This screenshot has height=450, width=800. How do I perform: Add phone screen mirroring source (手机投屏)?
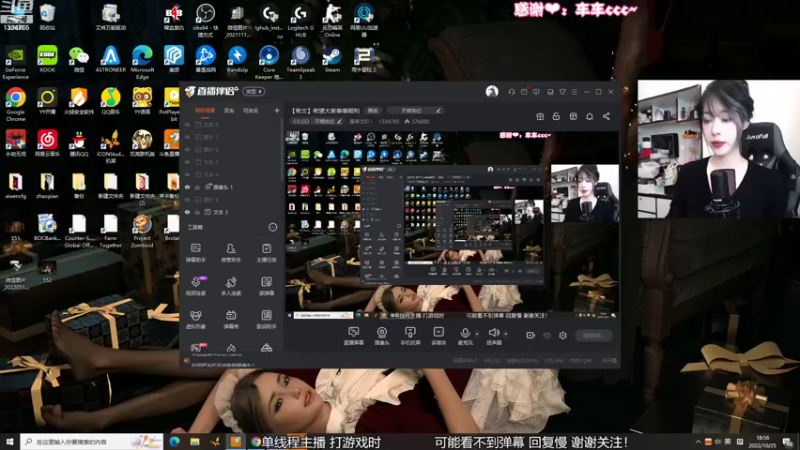coord(410,336)
